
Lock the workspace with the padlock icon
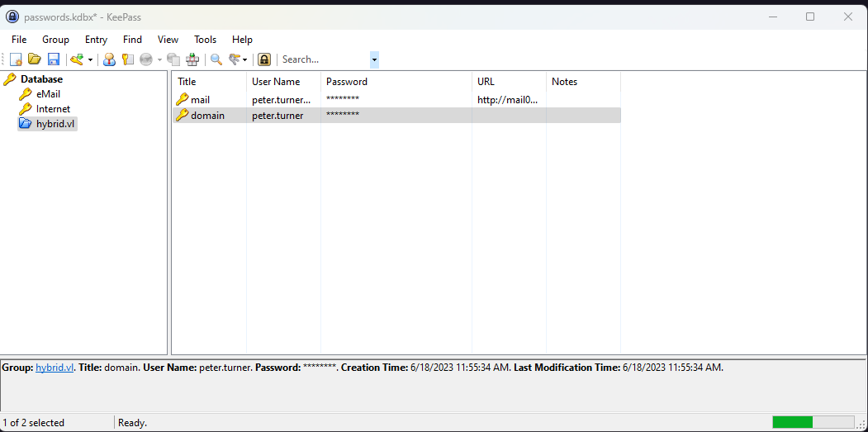[264, 59]
